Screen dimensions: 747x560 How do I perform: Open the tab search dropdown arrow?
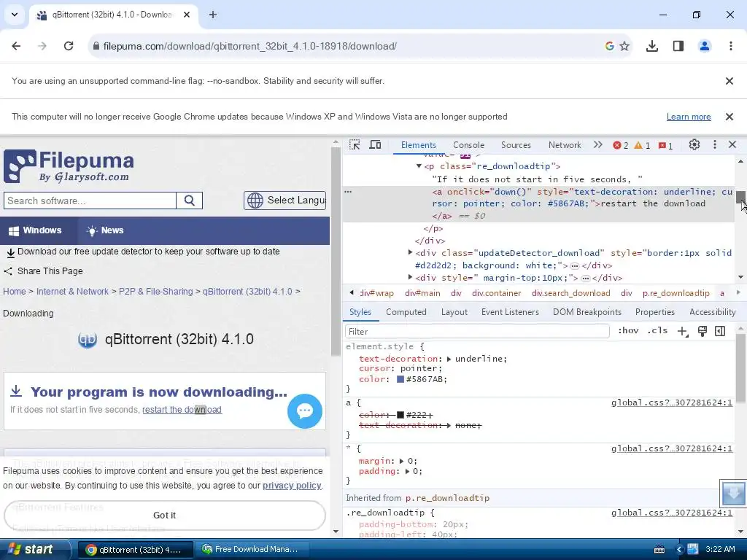(15, 15)
